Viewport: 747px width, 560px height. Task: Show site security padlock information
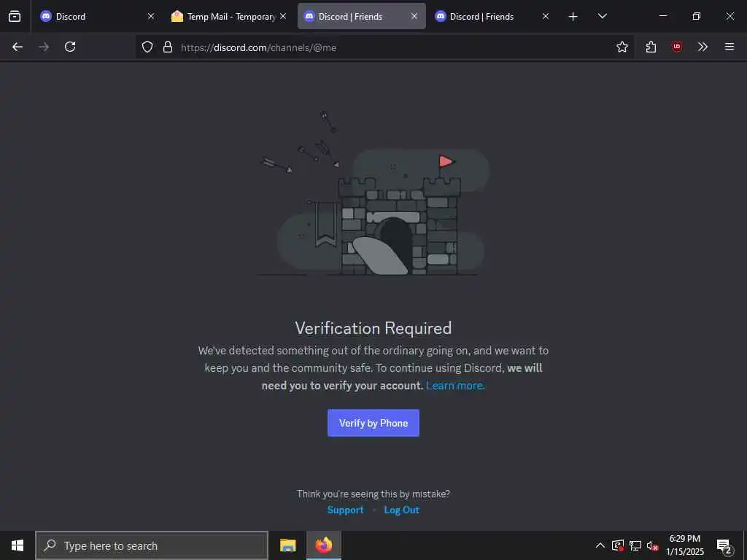coord(168,47)
